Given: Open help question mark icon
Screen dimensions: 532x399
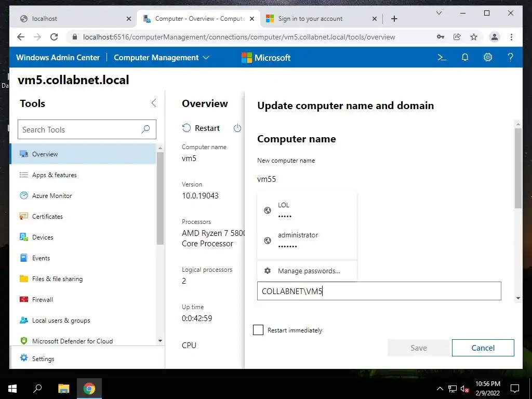Looking at the screenshot, I should (x=510, y=57).
